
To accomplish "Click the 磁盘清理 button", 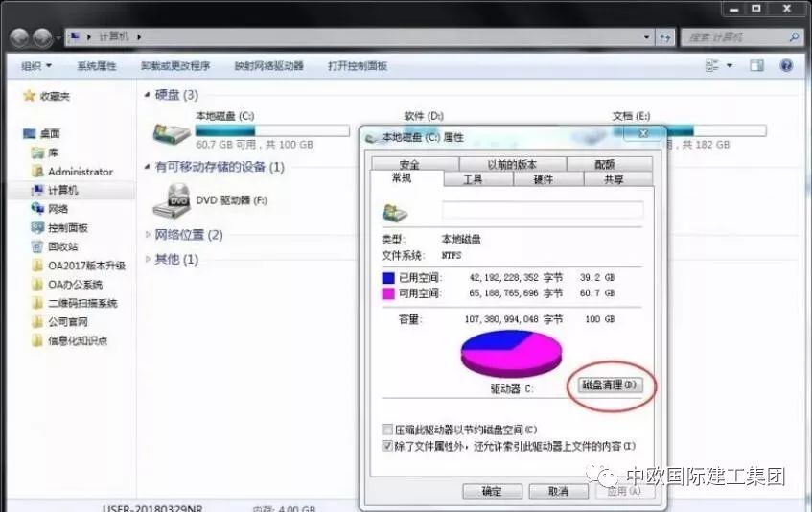I will [610, 384].
